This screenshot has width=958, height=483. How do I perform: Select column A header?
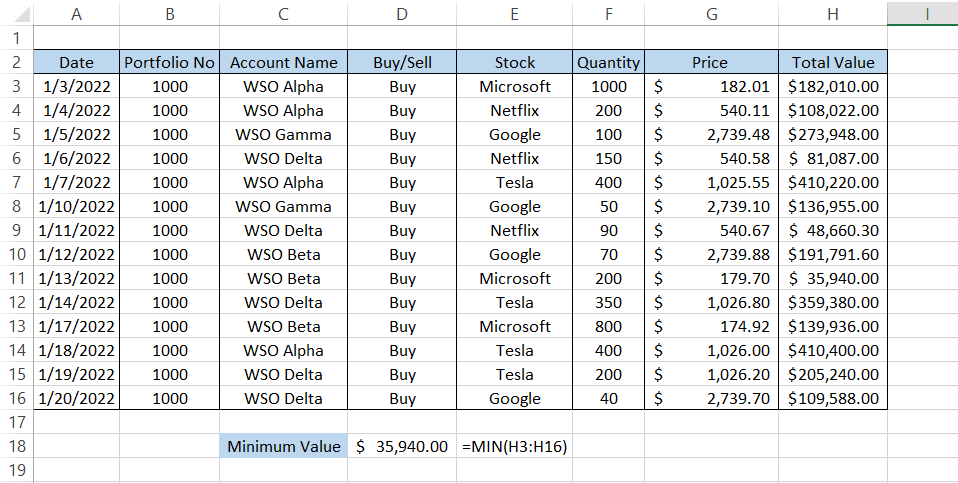point(77,13)
